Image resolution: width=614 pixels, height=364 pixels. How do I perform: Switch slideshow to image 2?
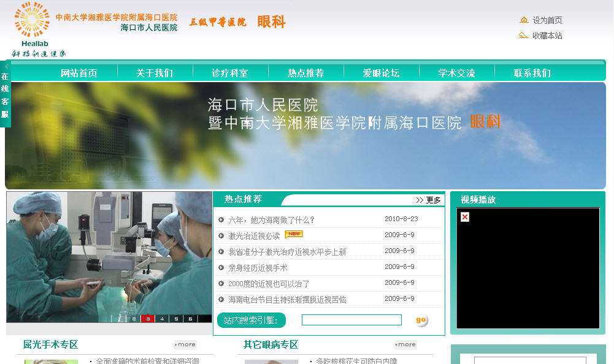click(134, 319)
